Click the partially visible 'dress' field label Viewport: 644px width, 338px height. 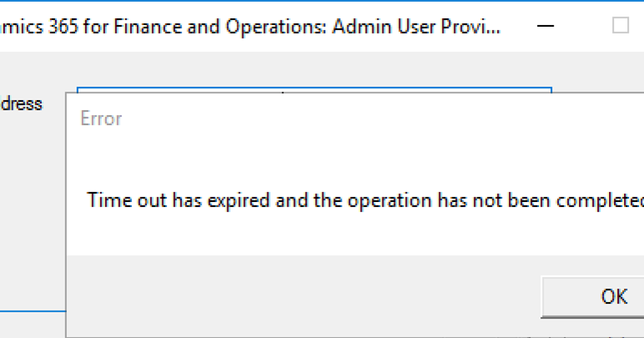pyautogui.click(x=21, y=103)
